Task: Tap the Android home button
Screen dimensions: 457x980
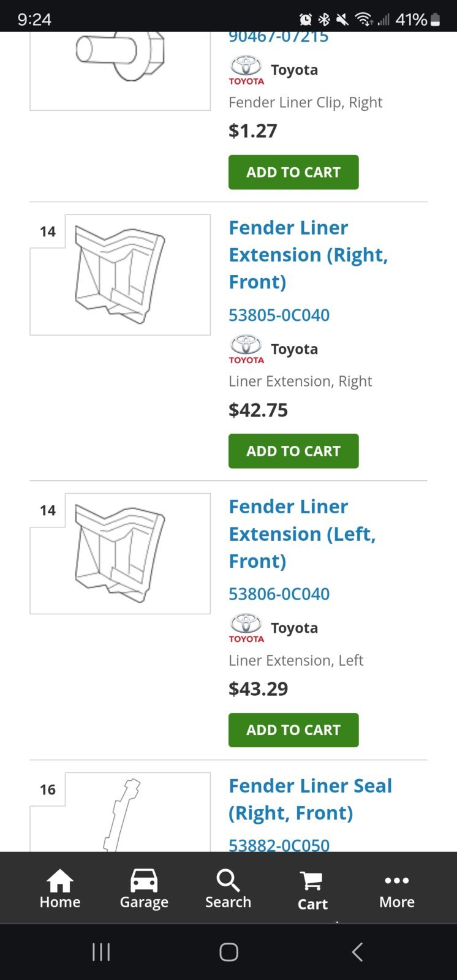Action: [x=228, y=952]
